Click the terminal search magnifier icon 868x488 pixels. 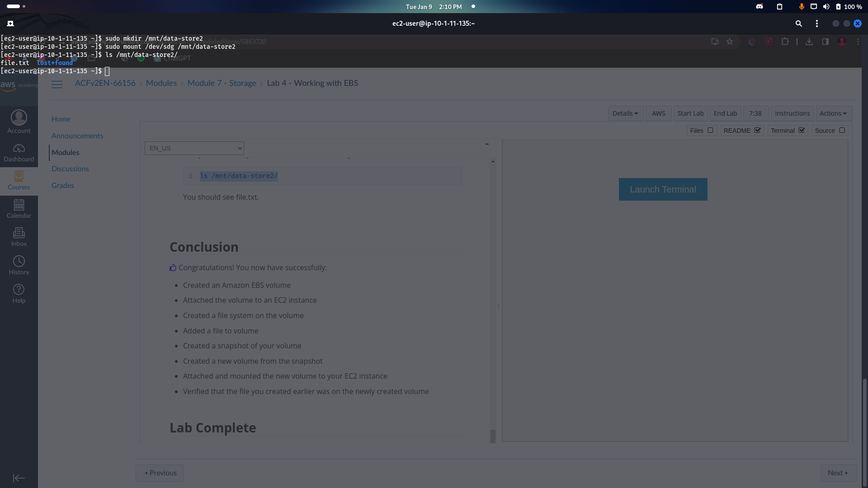coord(798,23)
